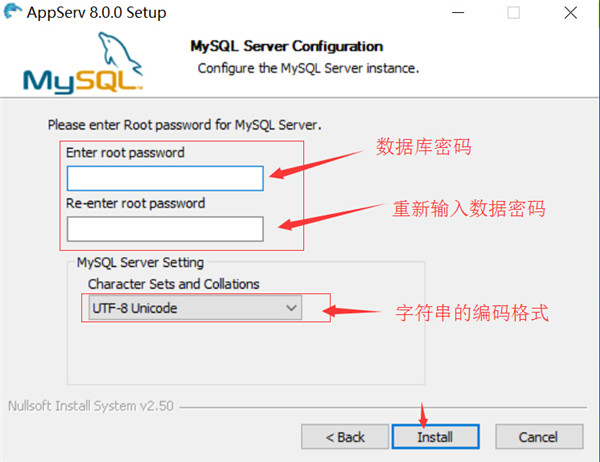Click the "MySQL Server Configuration" heading
Screen dimensions: 600x462
click(x=286, y=46)
